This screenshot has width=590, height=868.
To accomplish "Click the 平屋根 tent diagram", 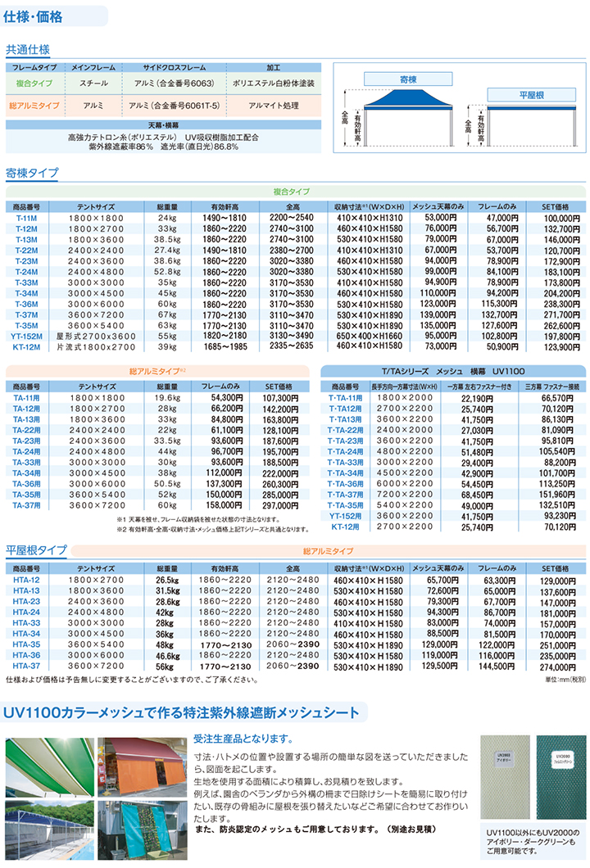I will click(532, 124).
